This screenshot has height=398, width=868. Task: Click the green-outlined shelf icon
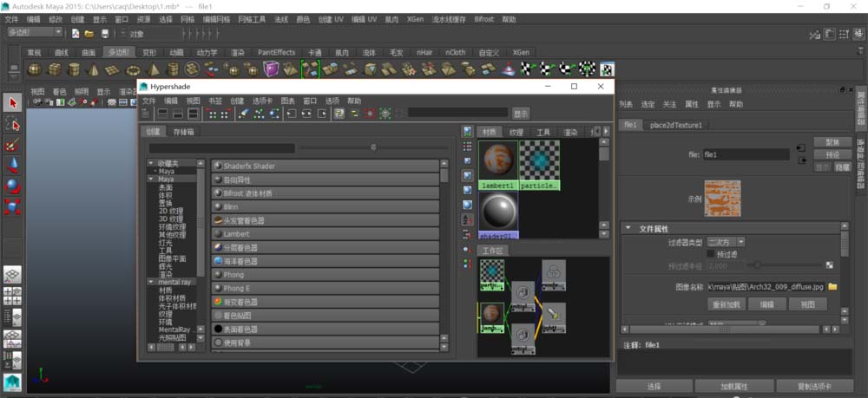(311, 69)
